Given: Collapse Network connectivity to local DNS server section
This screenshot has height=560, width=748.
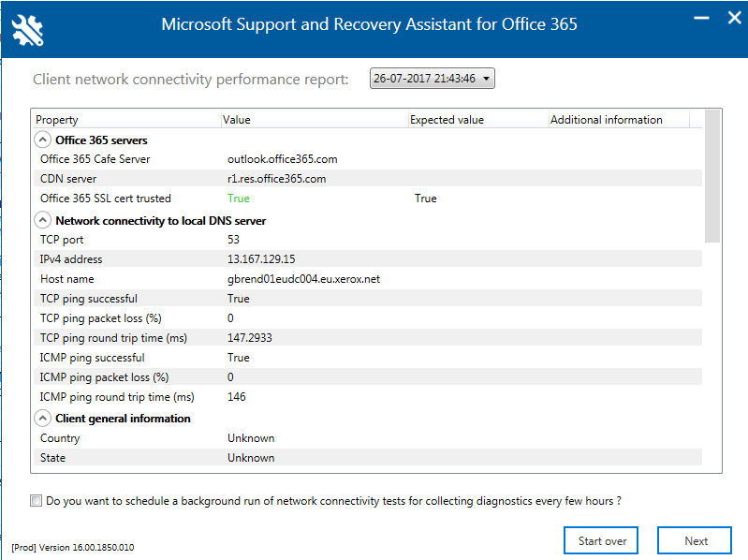Looking at the screenshot, I should 42,220.
